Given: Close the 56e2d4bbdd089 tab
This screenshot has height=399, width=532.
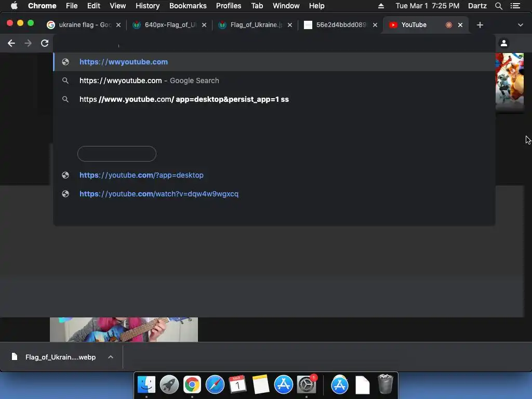Looking at the screenshot, I should coord(375,25).
